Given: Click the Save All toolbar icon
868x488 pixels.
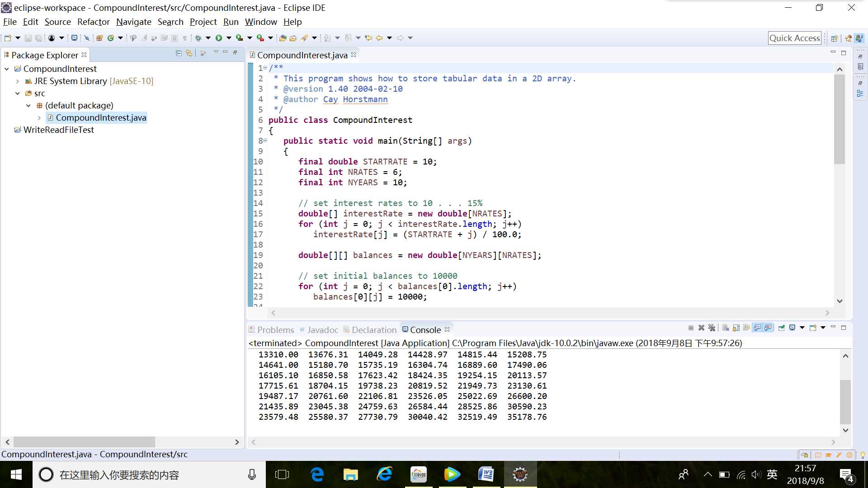Looking at the screenshot, I should [39, 38].
